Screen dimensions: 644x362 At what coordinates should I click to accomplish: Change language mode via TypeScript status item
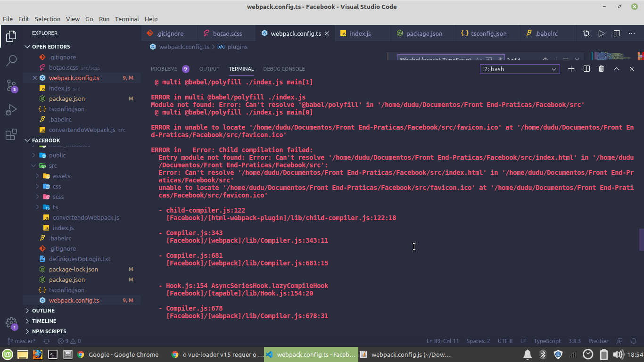pos(547,341)
